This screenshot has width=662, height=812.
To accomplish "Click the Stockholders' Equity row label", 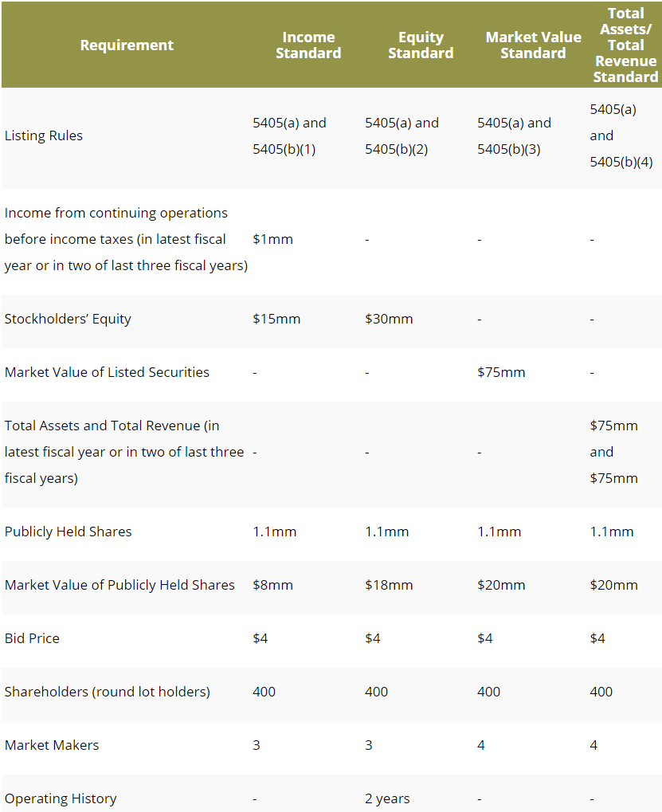I will (x=68, y=319).
